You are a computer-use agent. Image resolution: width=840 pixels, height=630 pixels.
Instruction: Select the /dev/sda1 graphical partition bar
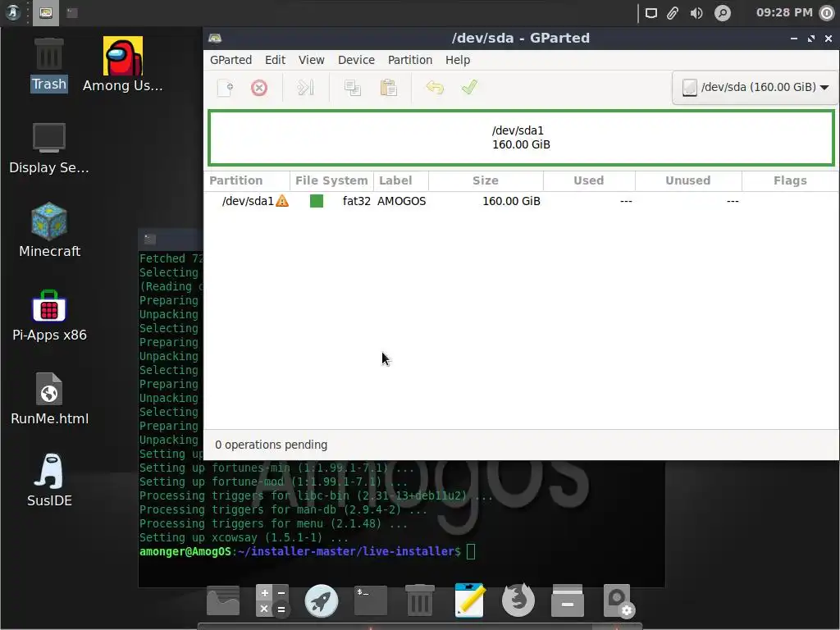pos(521,138)
